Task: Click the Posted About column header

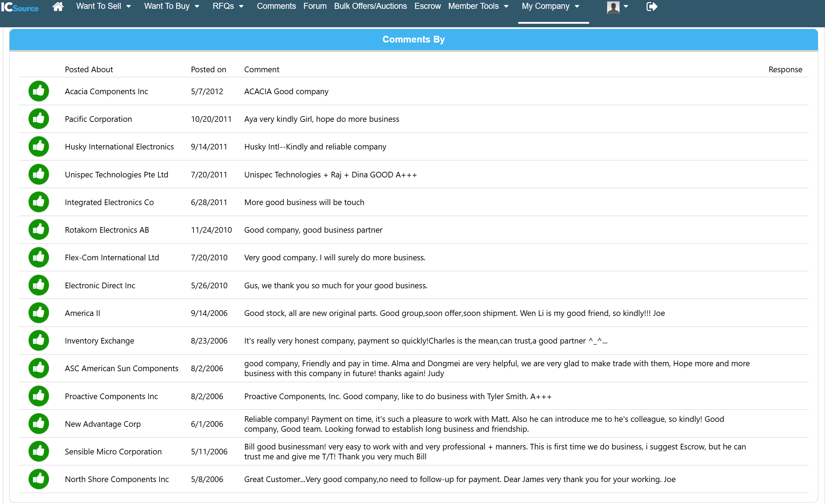Action: (x=89, y=69)
